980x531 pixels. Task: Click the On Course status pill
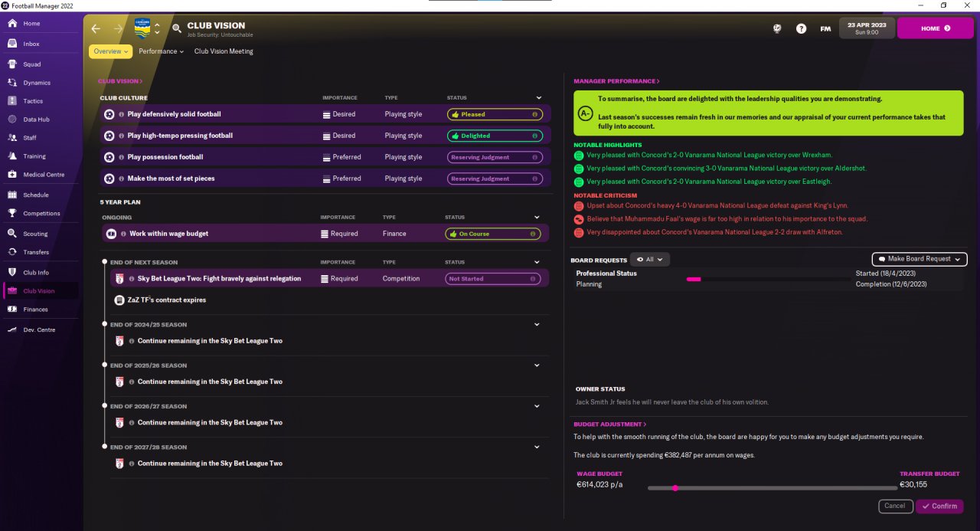(493, 234)
